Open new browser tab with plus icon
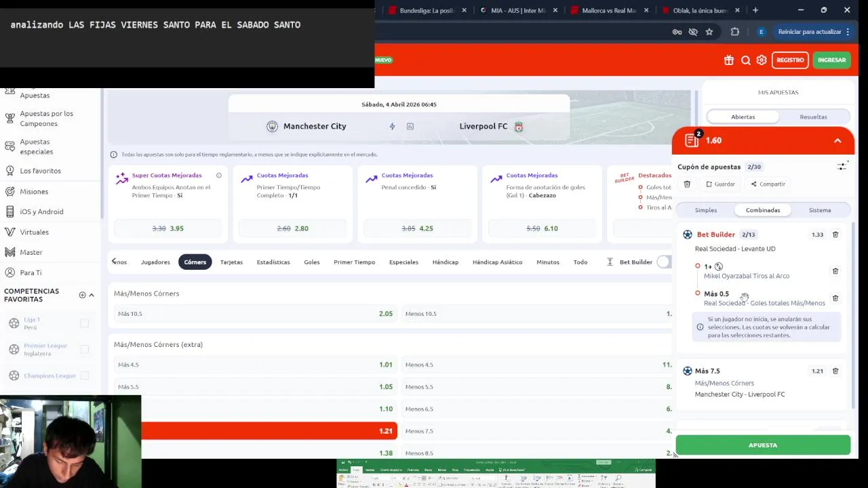Viewport: 868px width, 488px height. point(755,10)
